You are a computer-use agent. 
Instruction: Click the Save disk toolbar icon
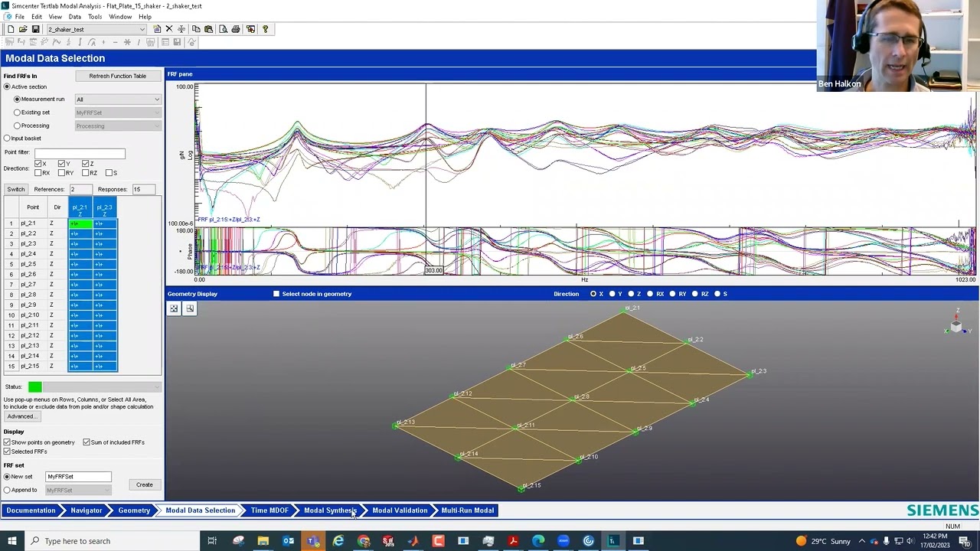coord(35,29)
